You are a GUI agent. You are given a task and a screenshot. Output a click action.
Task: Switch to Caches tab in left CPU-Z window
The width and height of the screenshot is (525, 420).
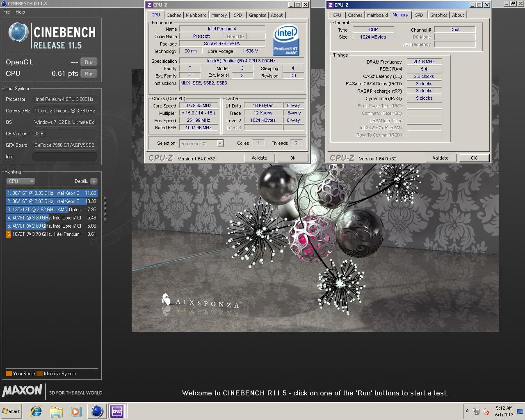[173, 15]
